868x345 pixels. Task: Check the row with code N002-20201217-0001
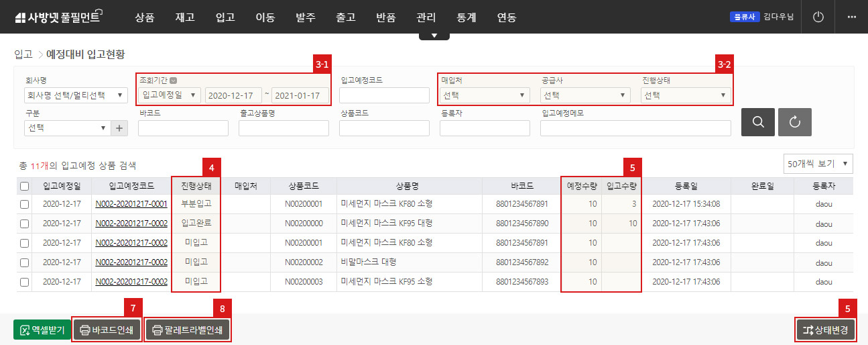point(25,204)
